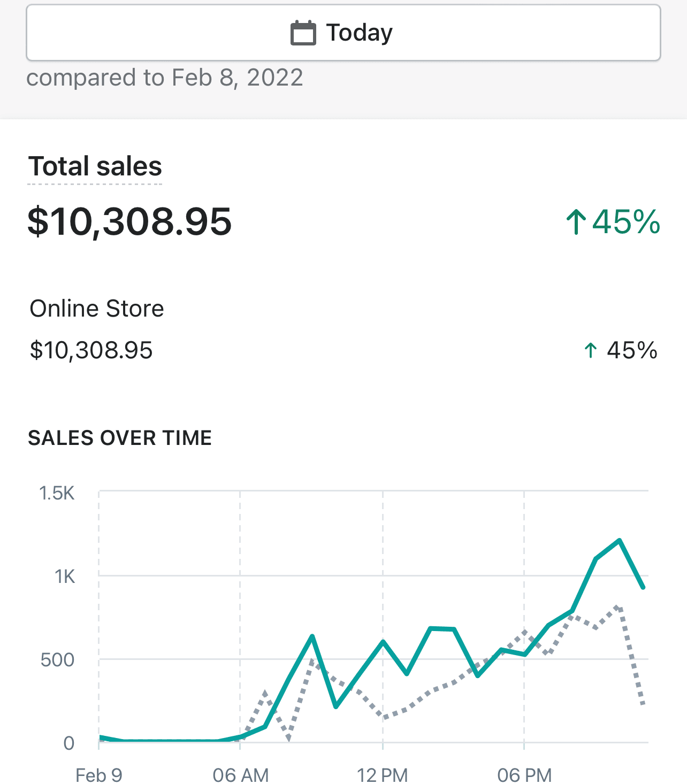
Task: Click the 1K label on the vertical axis
Action: tap(64, 577)
